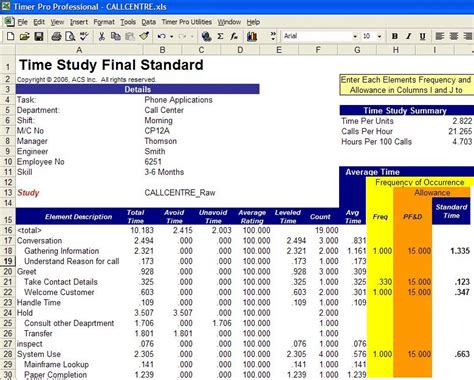Image resolution: width=474 pixels, height=380 pixels.
Task: Align cell text to the right
Action: tap(468, 36)
